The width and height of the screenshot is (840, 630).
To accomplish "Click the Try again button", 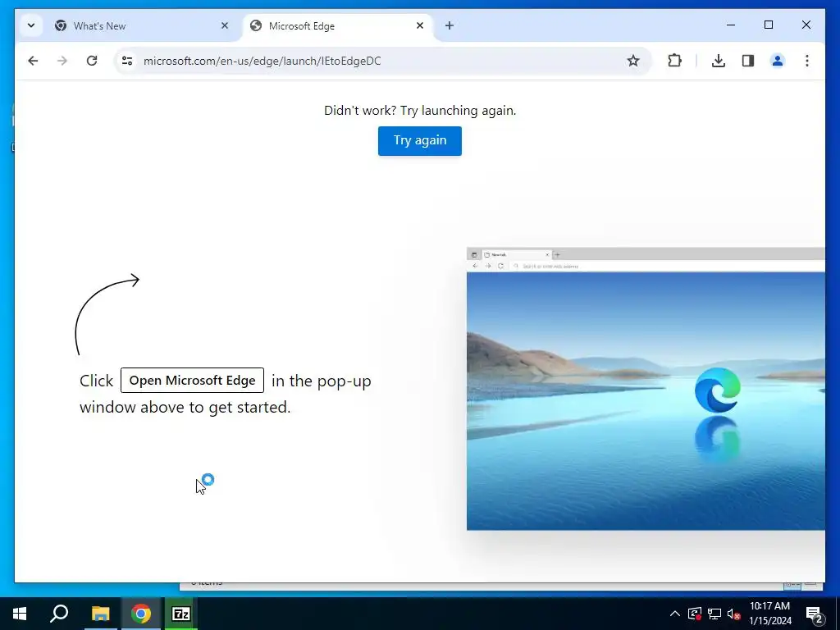I will (420, 141).
